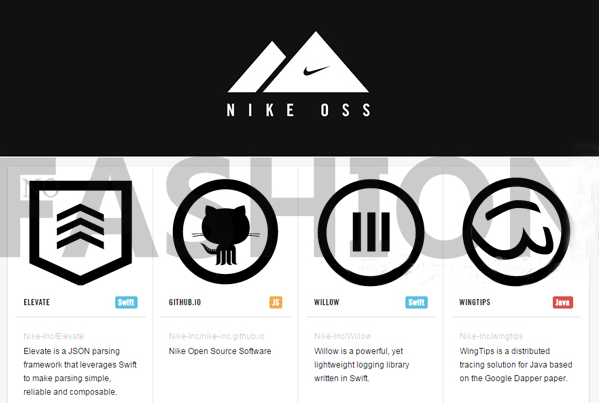599x403 pixels.
Task: Click the Elevate JSON parsing description
Action: [80, 371]
